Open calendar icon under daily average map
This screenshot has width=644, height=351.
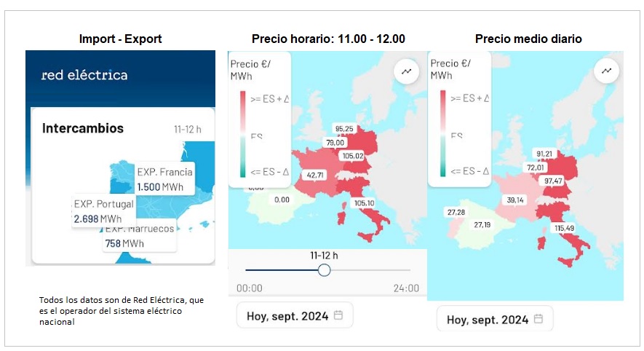pyautogui.click(x=538, y=319)
